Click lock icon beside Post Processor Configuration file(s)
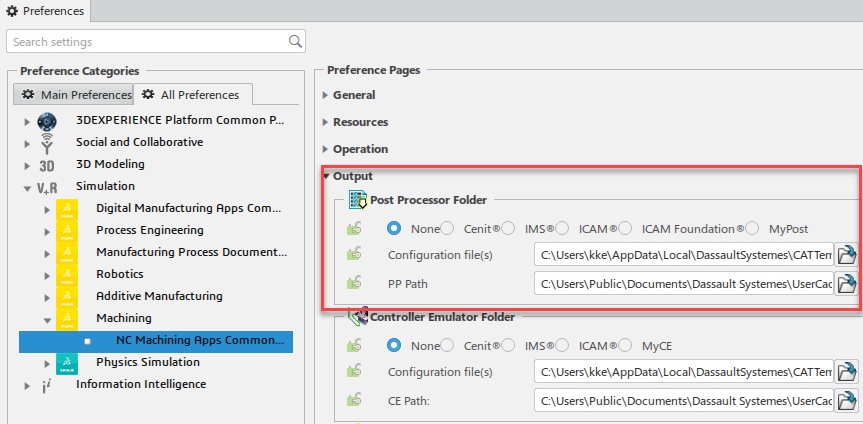863x424 pixels. (x=354, y=255)
